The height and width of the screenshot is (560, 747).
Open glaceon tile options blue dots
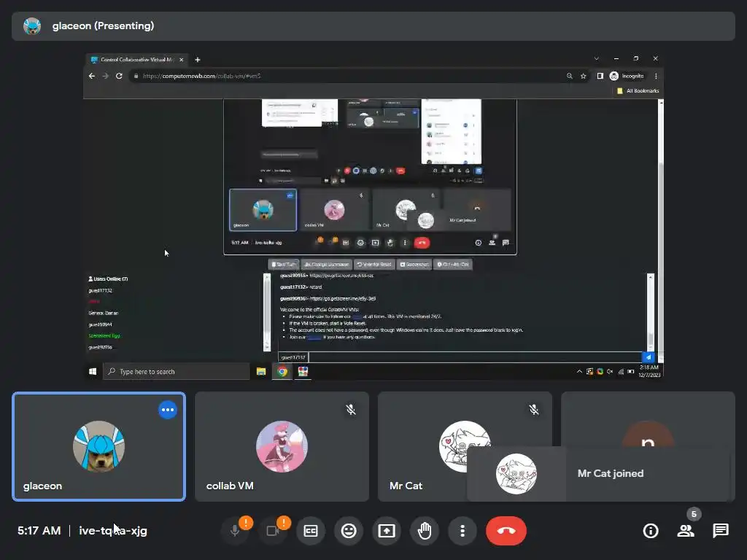click(x=168, y=410)
